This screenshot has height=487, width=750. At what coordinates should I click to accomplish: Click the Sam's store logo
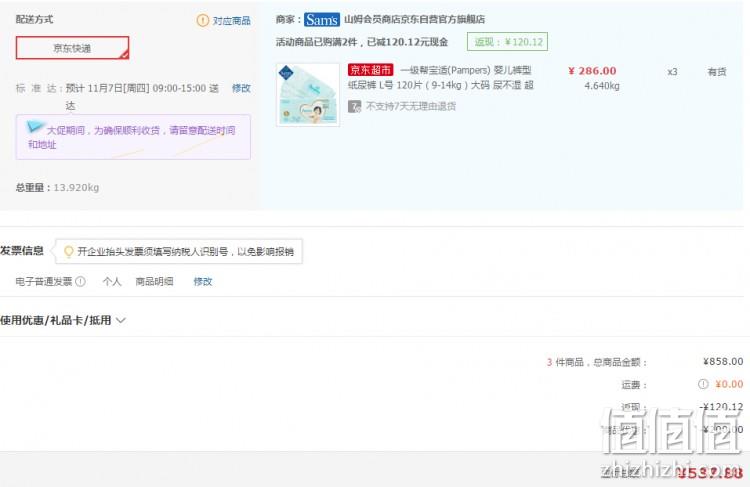322,20
